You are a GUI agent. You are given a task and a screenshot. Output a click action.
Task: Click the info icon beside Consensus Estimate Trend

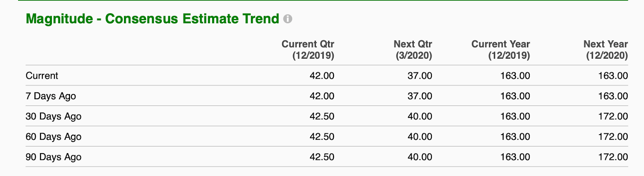pyautogui.click(x=287, y=19)
